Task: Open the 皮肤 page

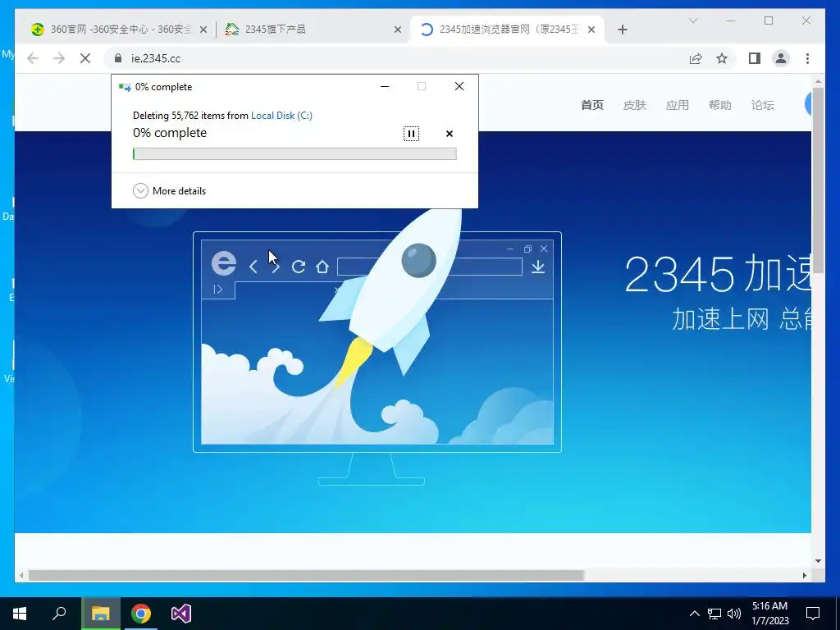Action: point(635,105)
